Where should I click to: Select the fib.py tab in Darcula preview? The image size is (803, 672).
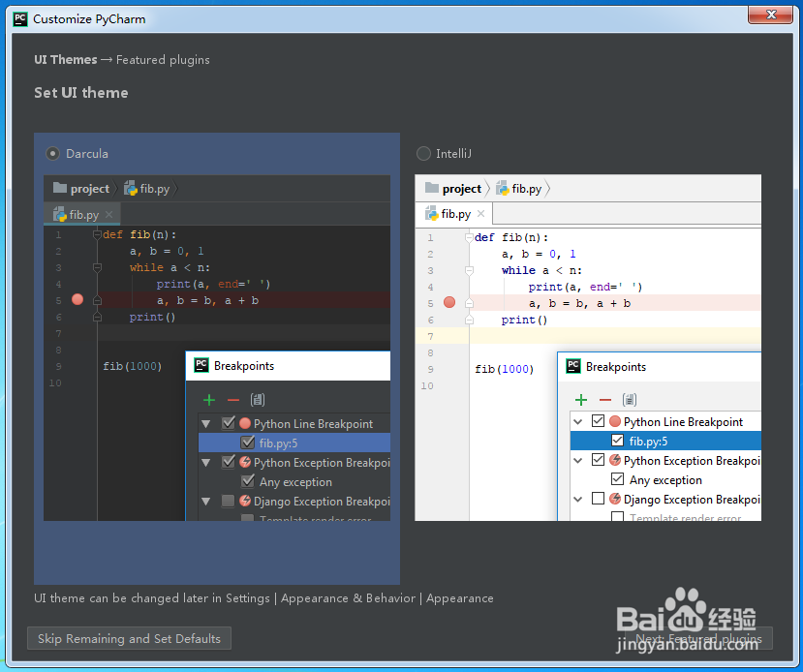tap(82, 214)
